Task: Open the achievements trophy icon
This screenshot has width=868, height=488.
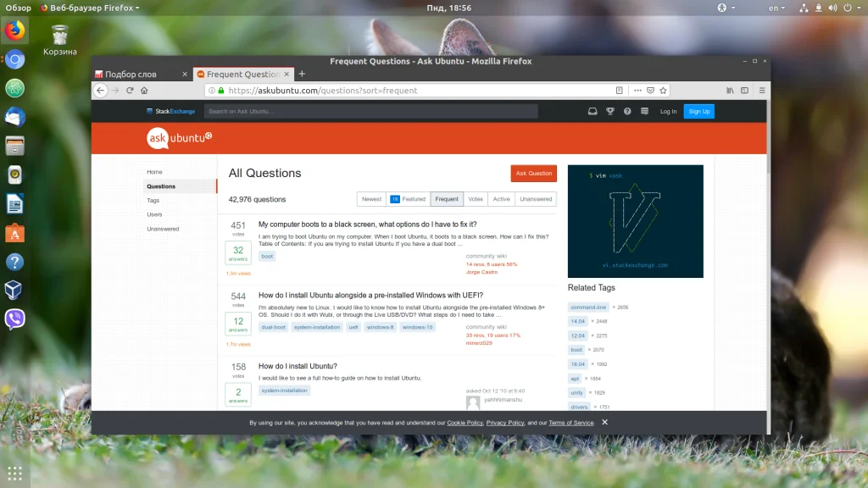Action: [x=610, y=111]
